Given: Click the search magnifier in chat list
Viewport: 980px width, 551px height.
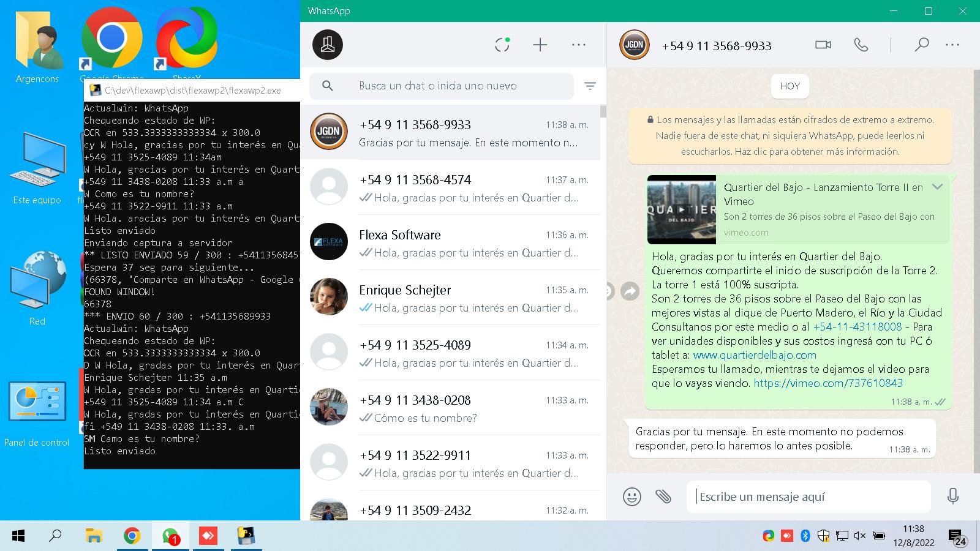Looking at the screenshot, I should coord(328,86).
